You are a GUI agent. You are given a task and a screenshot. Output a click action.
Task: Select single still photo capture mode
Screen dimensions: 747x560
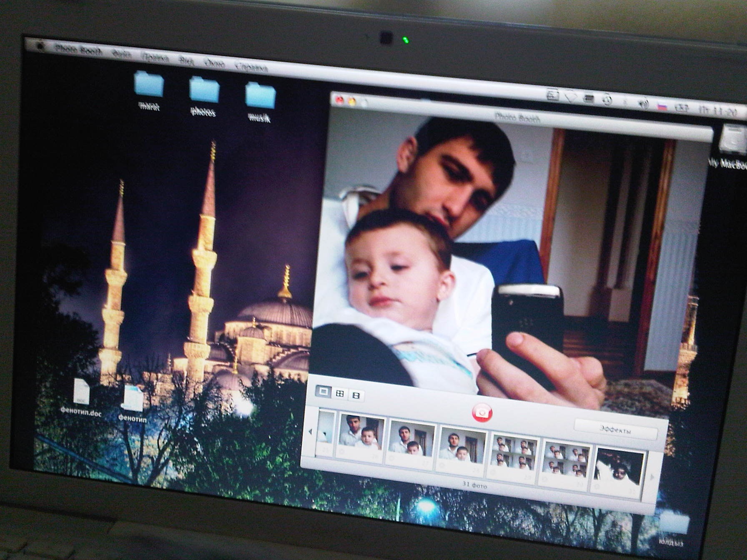[x=323, y=391]
